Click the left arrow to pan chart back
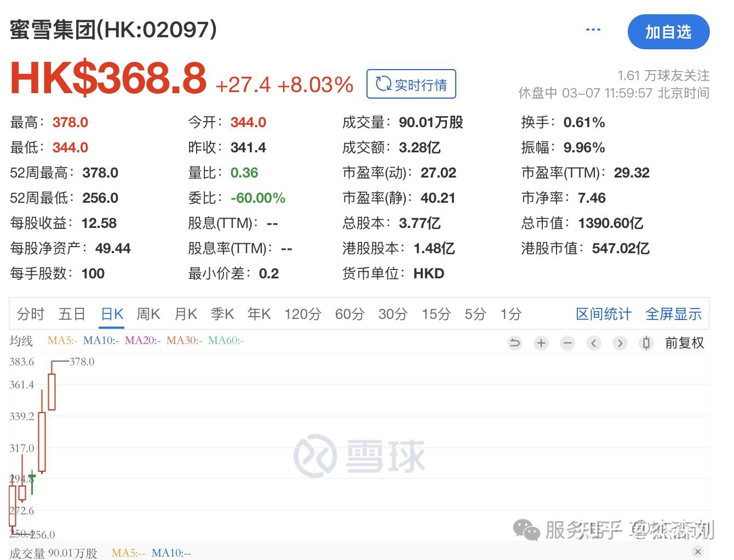The height and width of the screenshot is (560, 734). tap(594, 342)
